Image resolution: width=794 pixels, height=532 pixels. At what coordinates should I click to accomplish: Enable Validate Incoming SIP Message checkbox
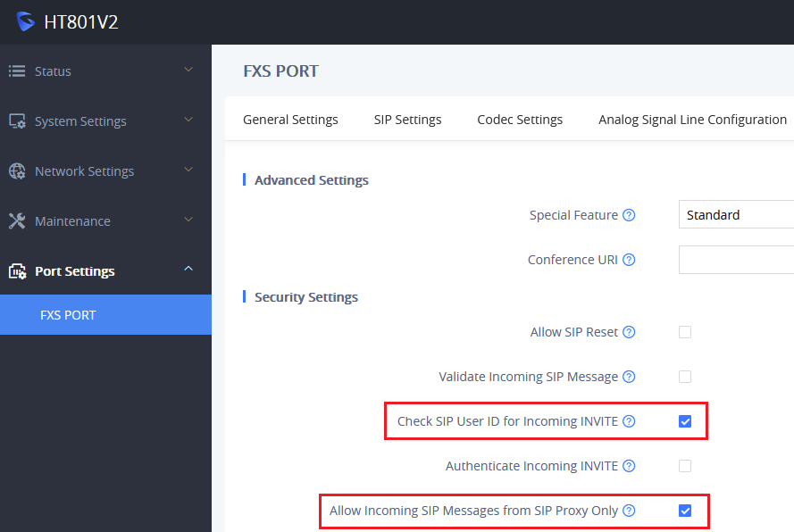pyautogui.click(x=685, y=377)
